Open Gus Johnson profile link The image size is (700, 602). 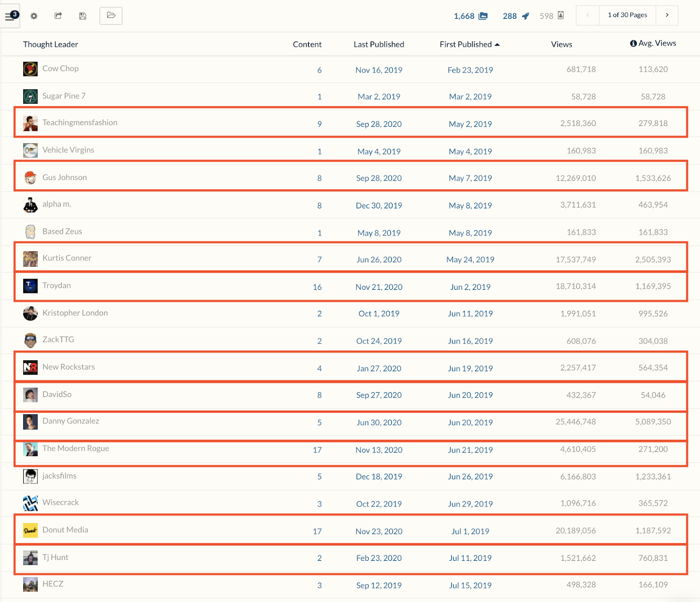[x=64, y=177]
